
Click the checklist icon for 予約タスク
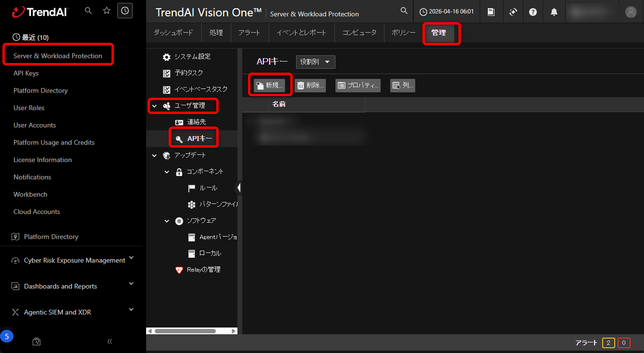point(167,74)
